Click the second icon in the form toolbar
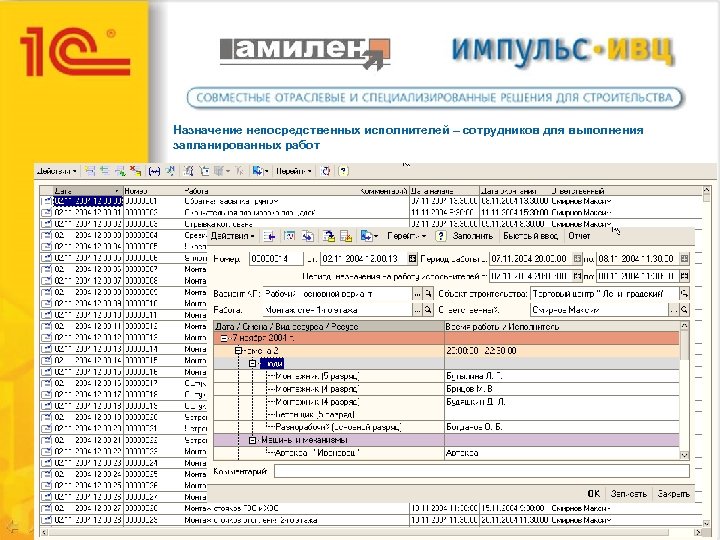This screenshot has width=720, height=540. point(289,236)
